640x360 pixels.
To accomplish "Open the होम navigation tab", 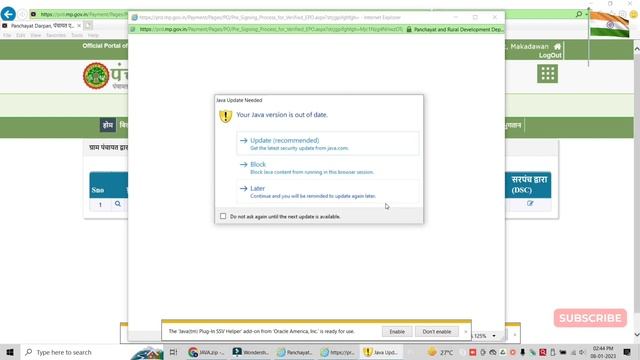I will [108, 125].
